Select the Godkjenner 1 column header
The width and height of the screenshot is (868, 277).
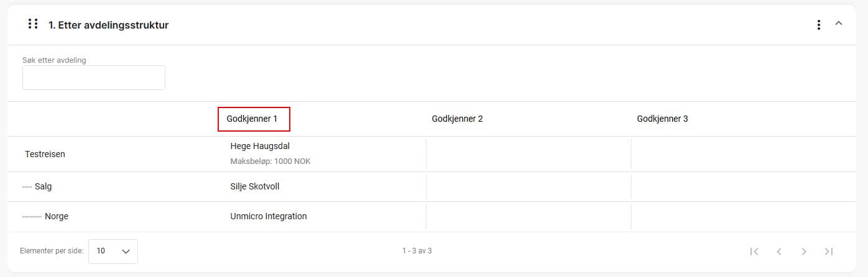pyautogui.click(x=252, y=119)
